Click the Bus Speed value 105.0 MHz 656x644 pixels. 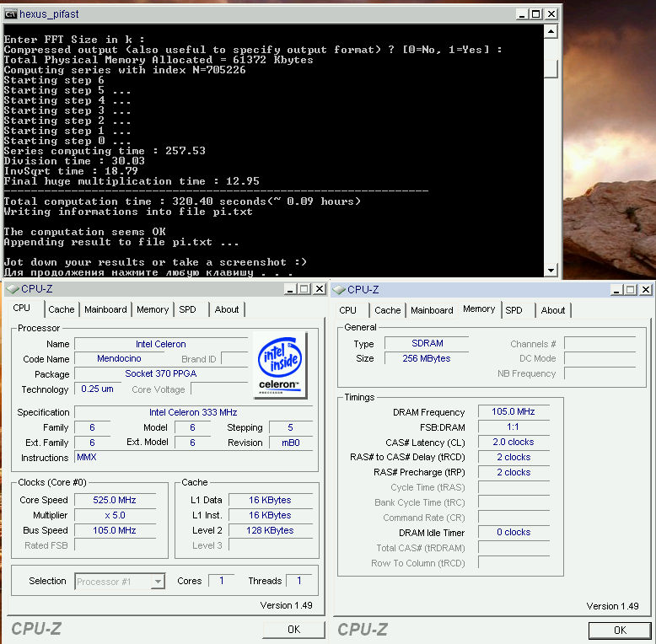pos(115,530)
